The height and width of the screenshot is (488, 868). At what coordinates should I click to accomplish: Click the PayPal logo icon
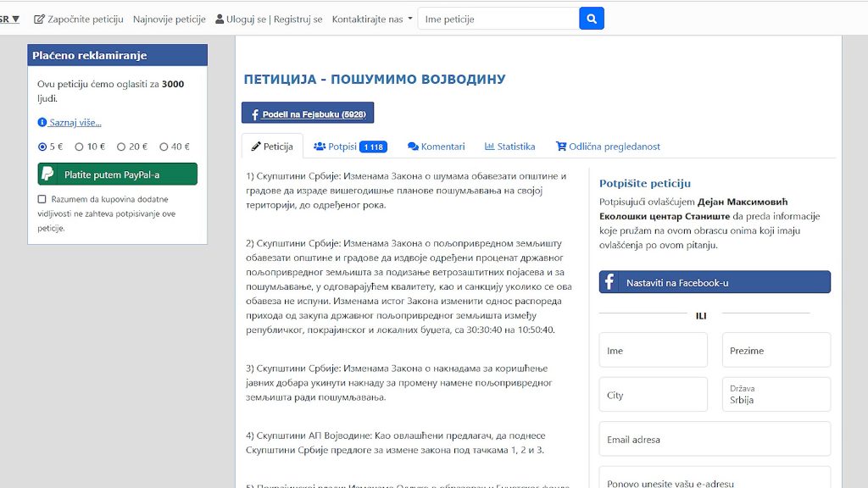pyautogui.click(x=48, y=175)
